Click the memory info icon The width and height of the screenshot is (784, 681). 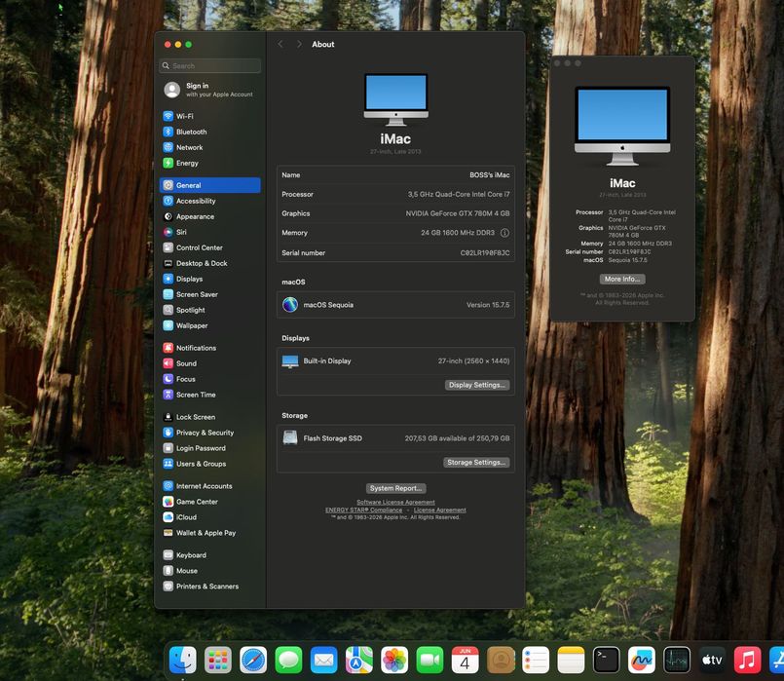point(504,233)
